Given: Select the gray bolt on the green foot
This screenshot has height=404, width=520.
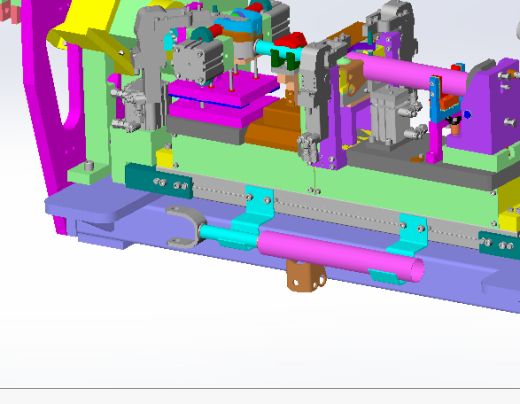Looking at the screenshot, I should (89, 166).
